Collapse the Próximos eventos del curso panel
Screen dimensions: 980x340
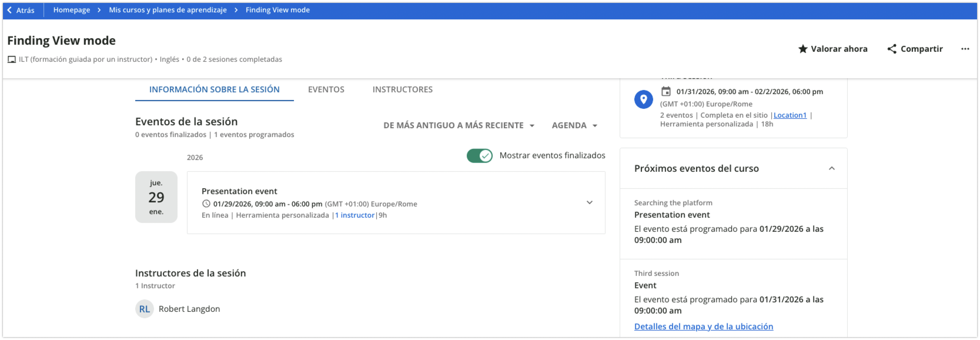click(x=832, y=168)
